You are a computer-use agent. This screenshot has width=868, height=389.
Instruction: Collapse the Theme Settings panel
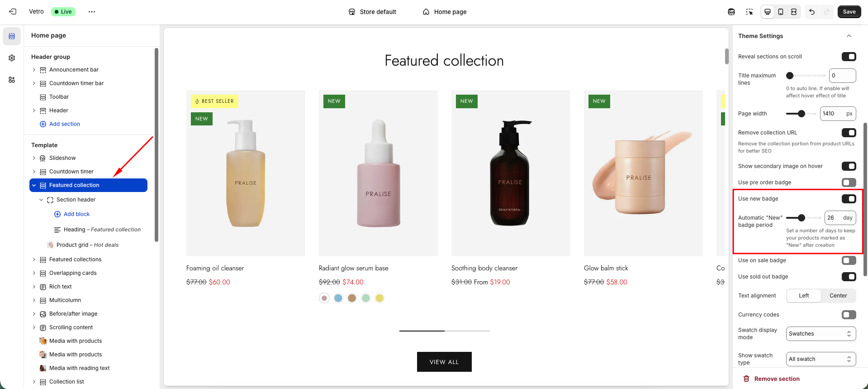point(849,36)
